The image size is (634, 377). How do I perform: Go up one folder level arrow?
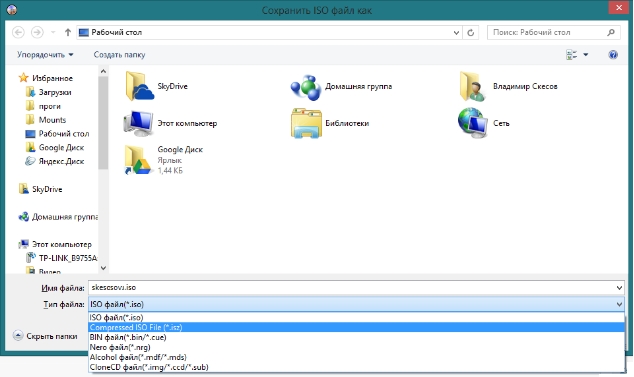pos(68,32)
